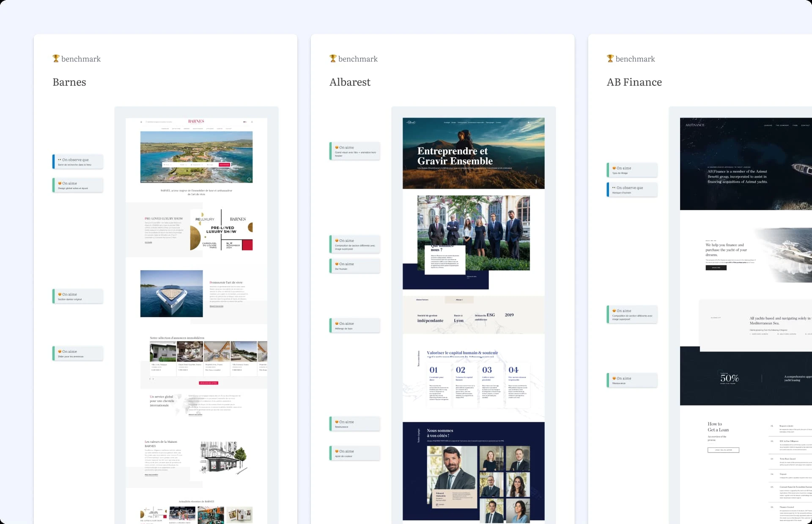Open AB Finance's 'Composition de section différente' note
This screenshot has height=524, width=812.
tap(632, 315)
